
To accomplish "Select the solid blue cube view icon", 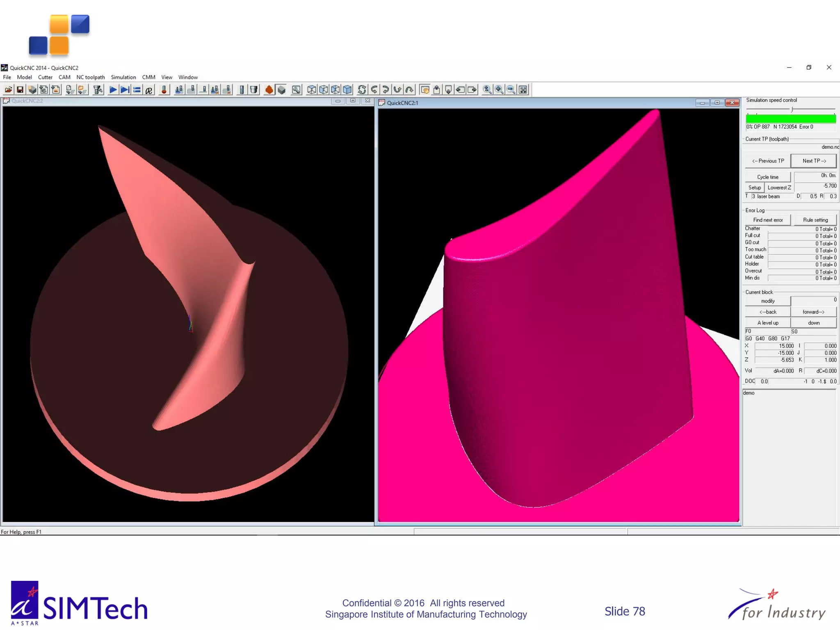I will pos(347,89).
